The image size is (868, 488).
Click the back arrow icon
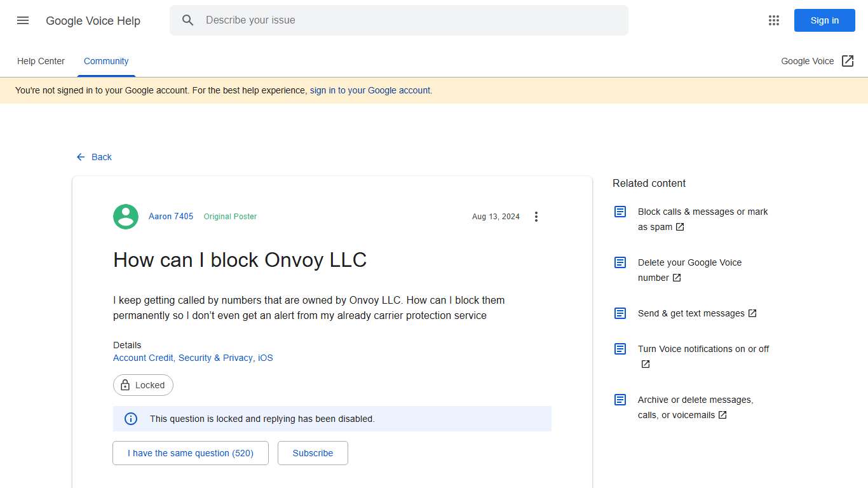pyautogui.click(x=80, y=156)
